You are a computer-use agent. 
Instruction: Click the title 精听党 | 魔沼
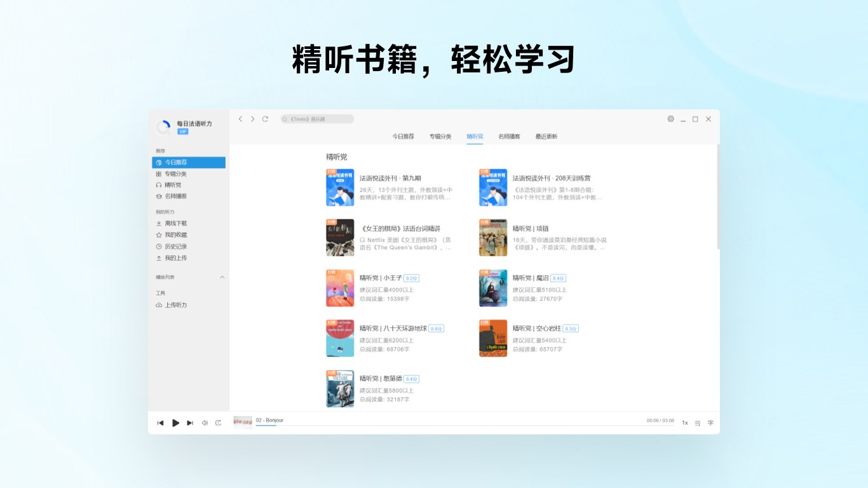tap(531, 278)
